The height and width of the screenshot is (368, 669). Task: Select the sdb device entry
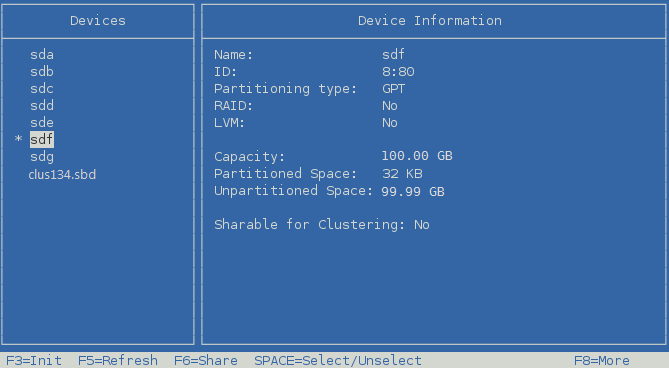[x=42, y=72]
